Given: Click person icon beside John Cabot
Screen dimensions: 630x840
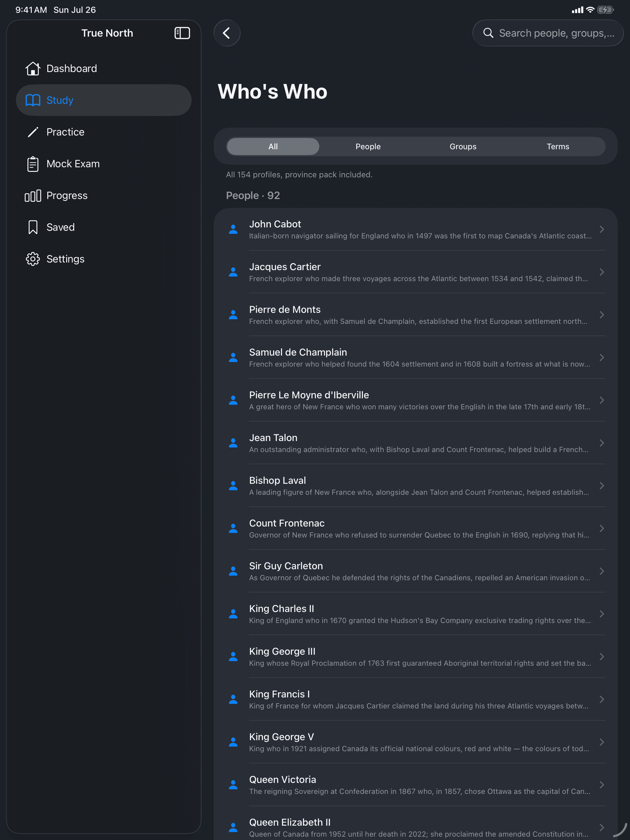Looking at the screenshot, I should pos(233,229).
